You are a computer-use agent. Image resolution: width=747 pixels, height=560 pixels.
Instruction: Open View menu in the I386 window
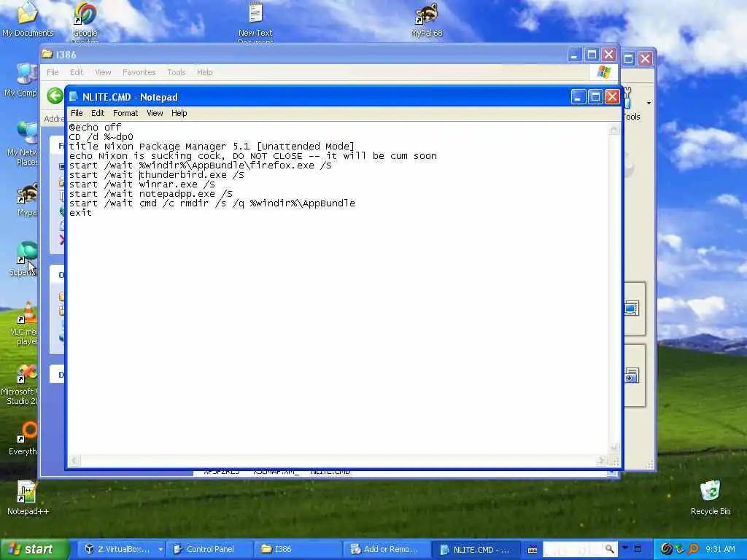[x=103, y=72]
